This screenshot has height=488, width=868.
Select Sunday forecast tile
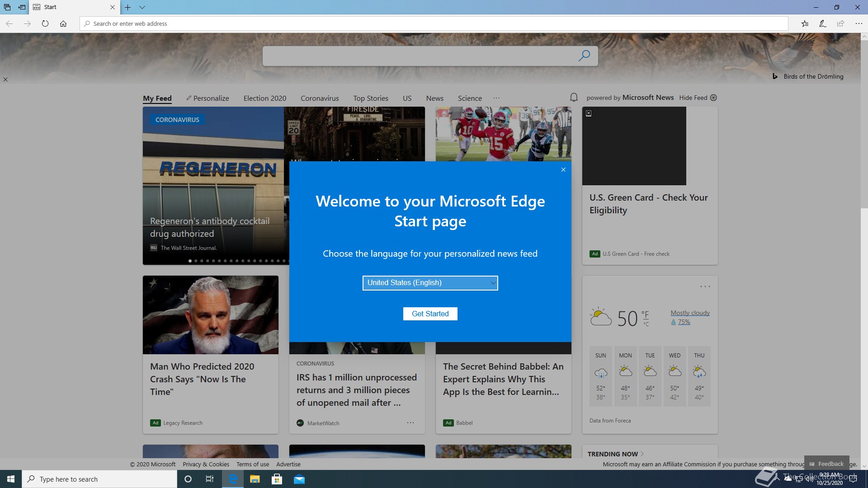(x=601, y=376)
